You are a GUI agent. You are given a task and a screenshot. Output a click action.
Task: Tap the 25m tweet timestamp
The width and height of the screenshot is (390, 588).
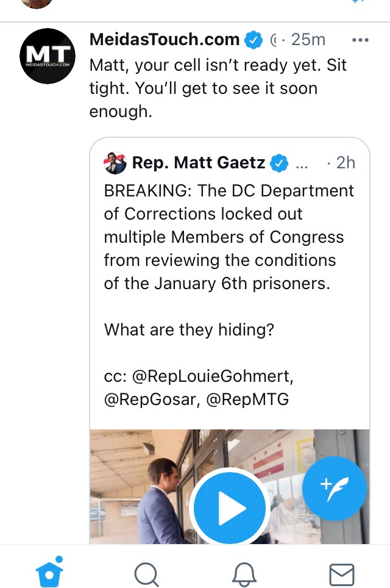[x=308, y=40]
